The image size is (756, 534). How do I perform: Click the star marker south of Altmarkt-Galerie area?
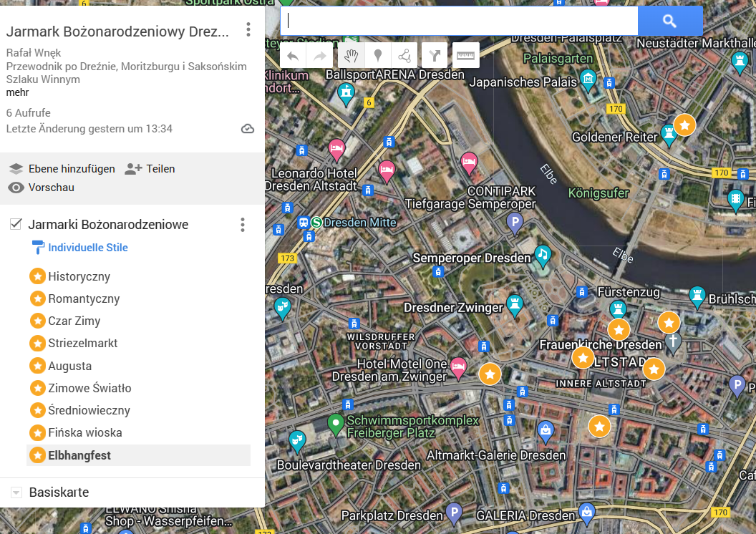[599, 427]
